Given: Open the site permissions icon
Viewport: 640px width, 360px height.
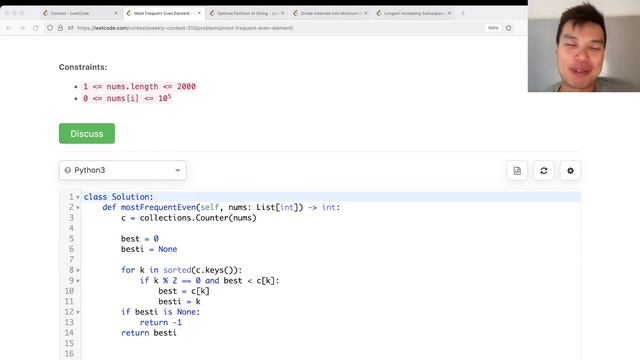Looking at the screenshot, I should coord(71,28).
